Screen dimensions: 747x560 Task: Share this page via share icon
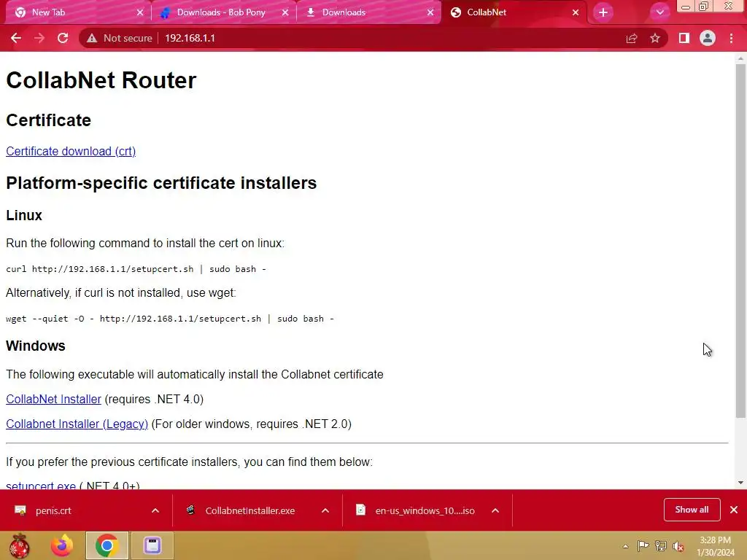[632, 38]
